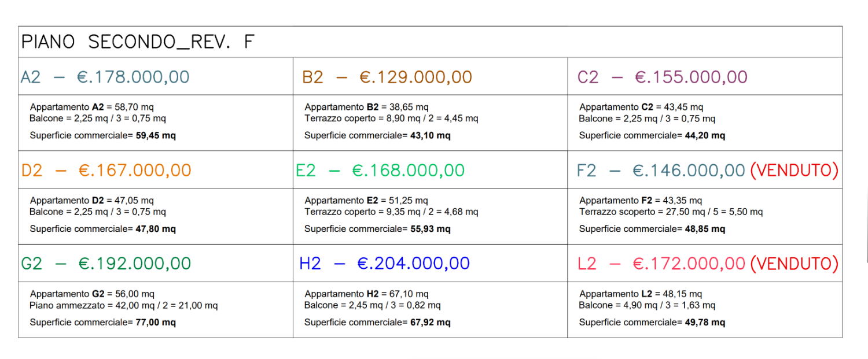Click the red VENDUTO label beside L2
Screen dimensions: 868x359
pyautogui.click(x=794, y=264)
